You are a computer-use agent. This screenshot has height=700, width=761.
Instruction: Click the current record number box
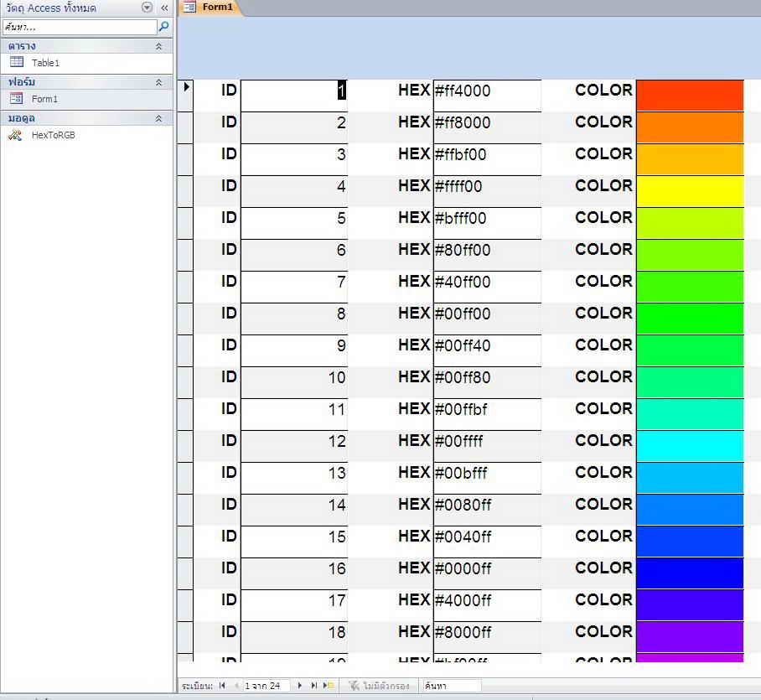pyautogui.click(x=266, y=686)
